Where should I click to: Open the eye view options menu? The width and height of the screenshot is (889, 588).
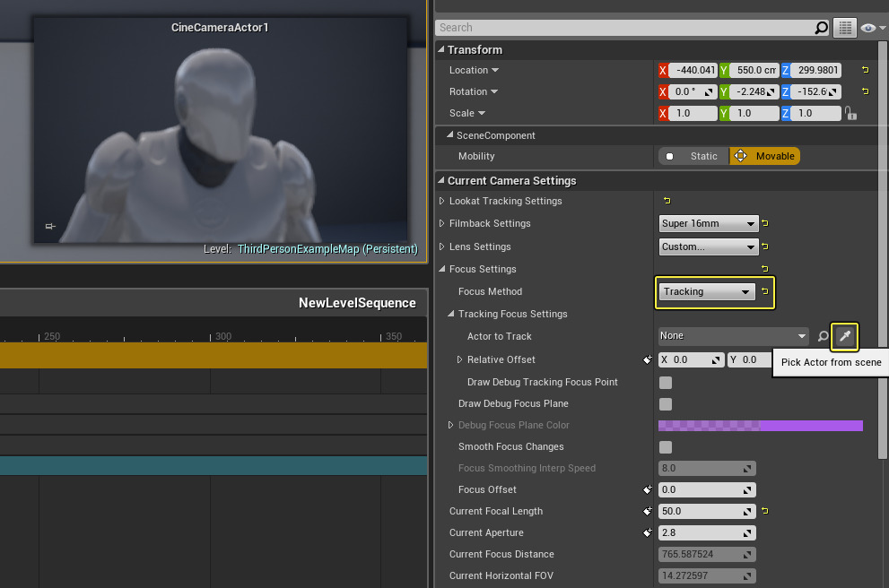point(869,28)
